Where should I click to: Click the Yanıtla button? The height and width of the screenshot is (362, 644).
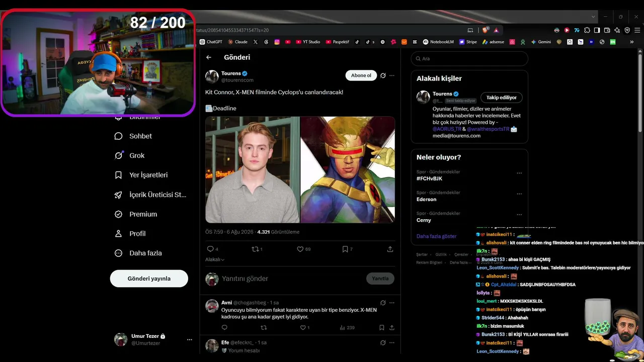[x=380, y=279]
